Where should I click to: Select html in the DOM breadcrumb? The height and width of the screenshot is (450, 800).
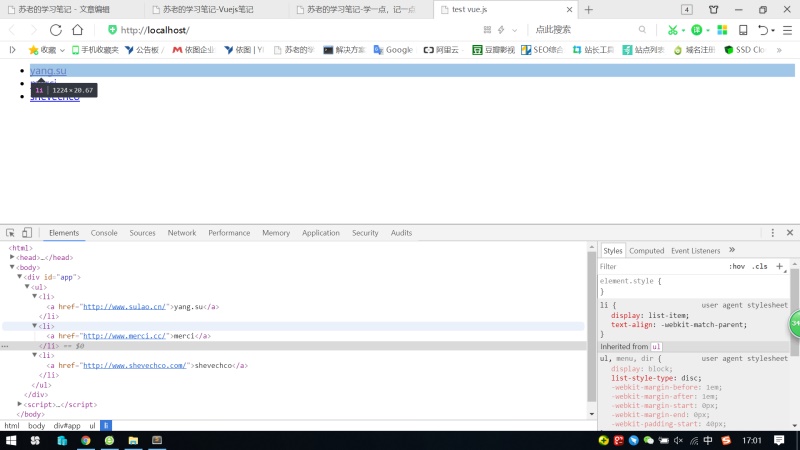tap(12, 426)
